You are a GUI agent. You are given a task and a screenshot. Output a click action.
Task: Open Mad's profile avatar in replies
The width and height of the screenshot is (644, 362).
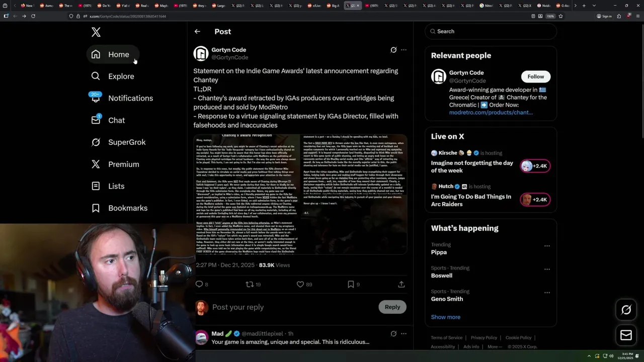coord(202,337)
